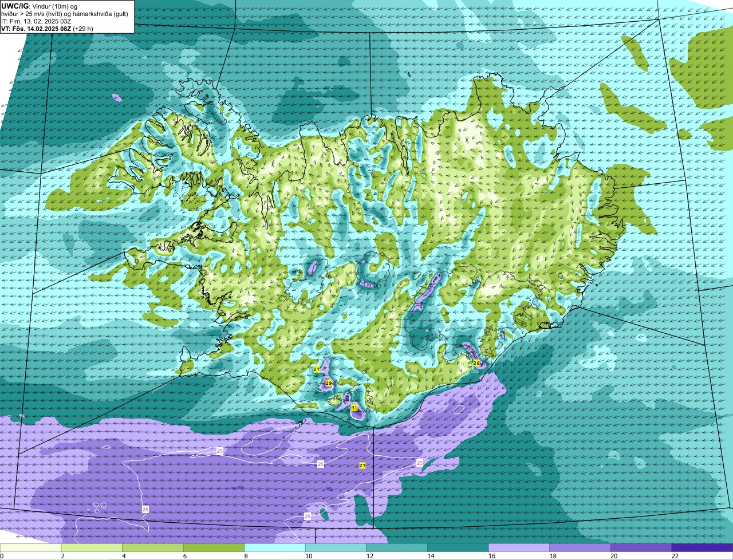Click the 6–8 m/s olive legend segment
Image resolution: width=733 pixels, height=560 pixels.
pyautogui.click(x=214, y=547)
